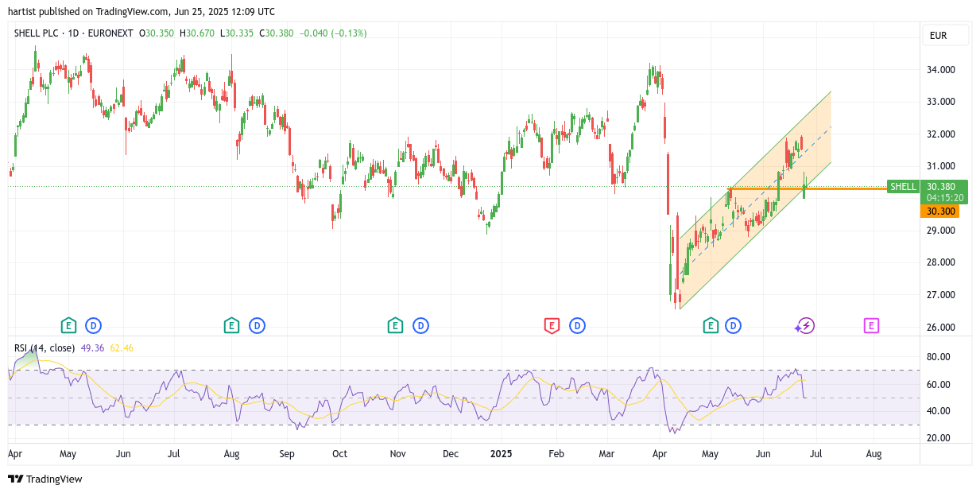Click the Dec label on the time axis
980x493 pixels.
point(451,454)
